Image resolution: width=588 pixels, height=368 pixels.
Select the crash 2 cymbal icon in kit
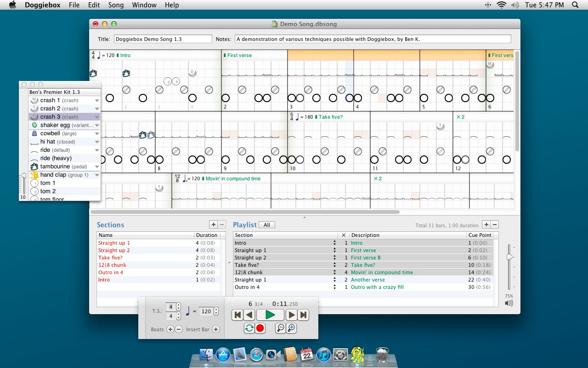(x=34, y=109)
